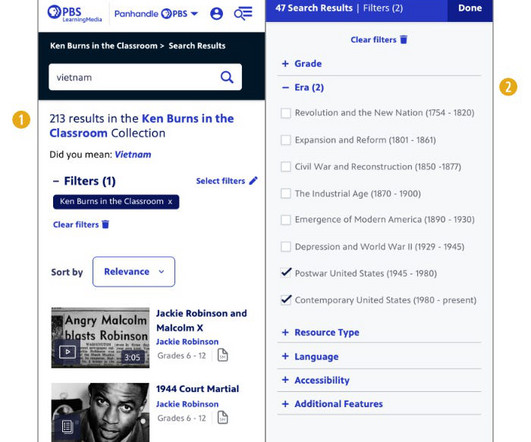Remove the Ken Burns in the Classroom filter chip
This screenshot has height=442, width=531.
tap(170, 202)
